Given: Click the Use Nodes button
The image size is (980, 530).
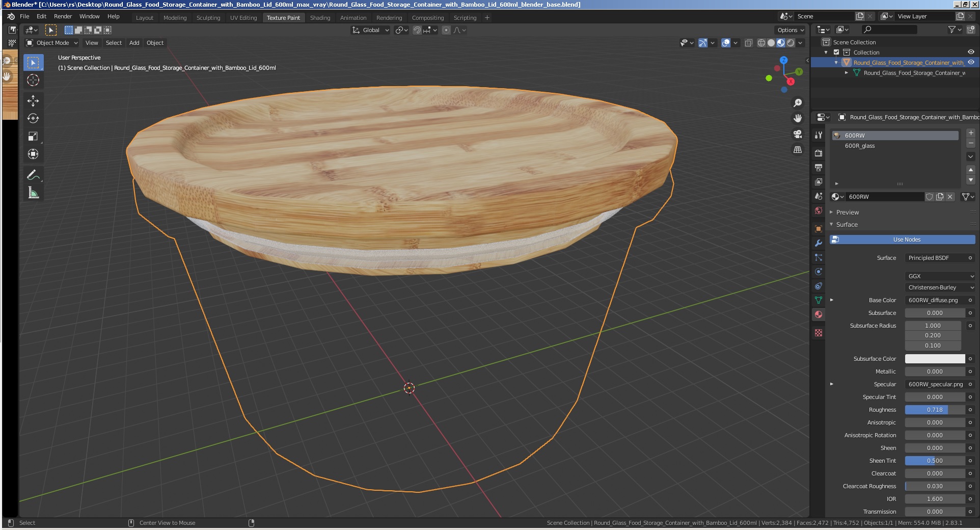Looking at the screenshot, I should pos(903,240).
